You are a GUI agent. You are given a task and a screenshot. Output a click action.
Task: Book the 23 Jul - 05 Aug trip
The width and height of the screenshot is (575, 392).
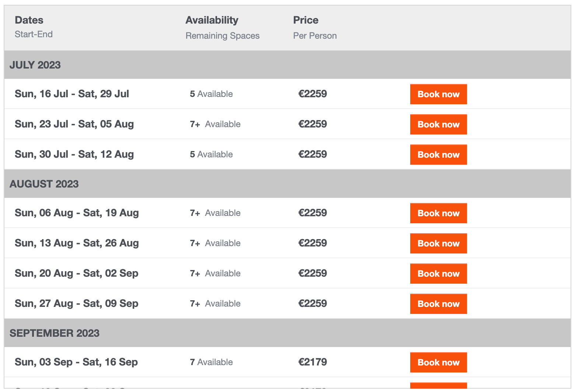tap(438, 124)
